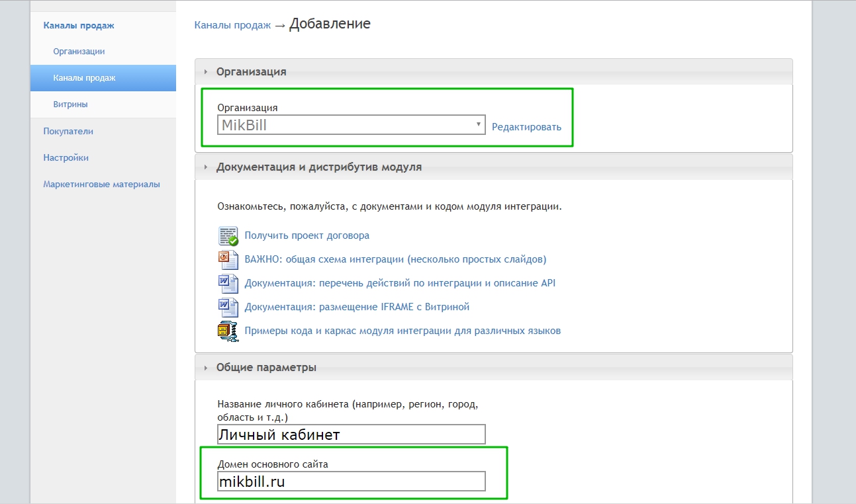This screenshot has height=504, width=856.
Task: Click the Название личного кабинета text field
Action: pos(351,435)
